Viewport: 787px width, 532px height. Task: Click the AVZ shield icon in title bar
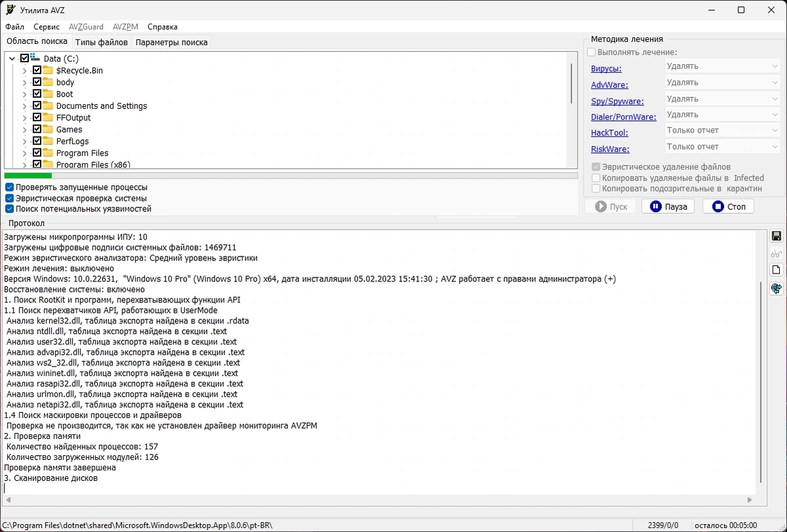tap(10, 10)
